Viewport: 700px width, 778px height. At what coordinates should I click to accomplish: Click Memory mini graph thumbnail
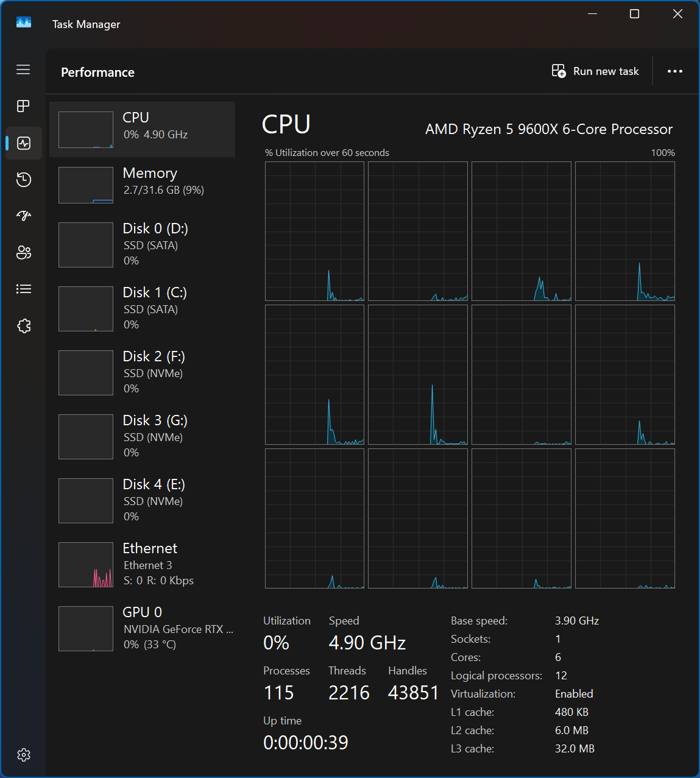pyautogui.click(x=86, y=185)
